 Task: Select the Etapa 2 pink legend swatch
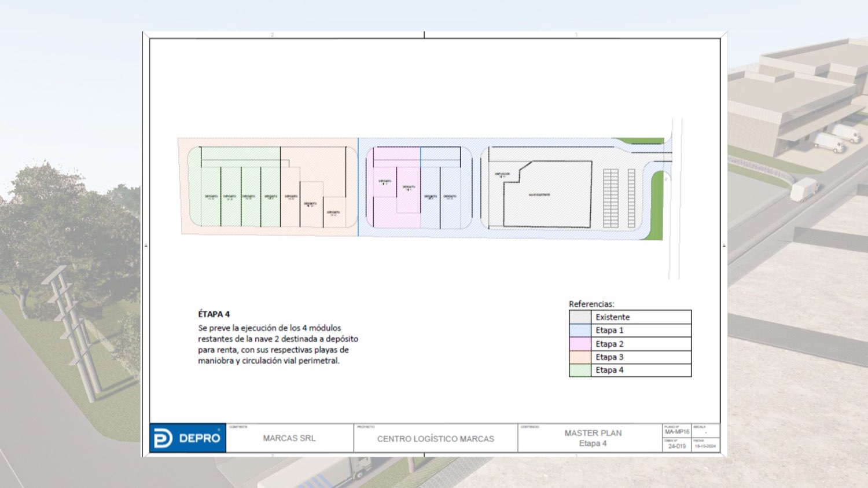tap(580, 344)
